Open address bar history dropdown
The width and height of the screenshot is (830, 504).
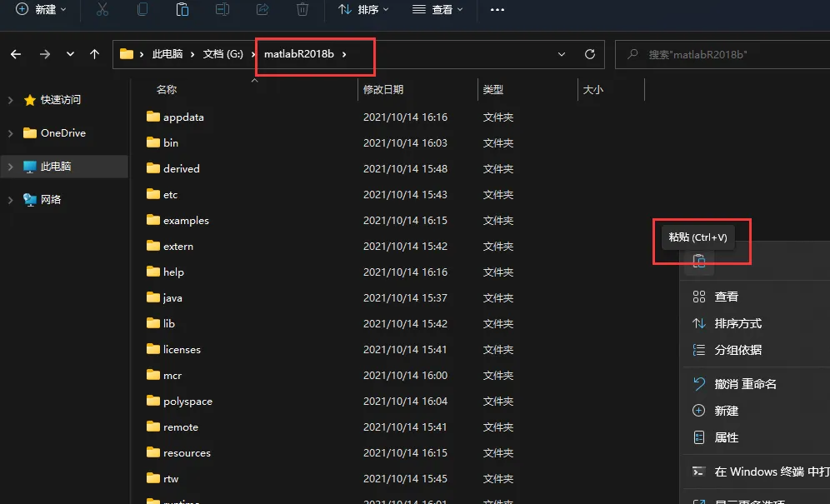(x=562, y=54)
